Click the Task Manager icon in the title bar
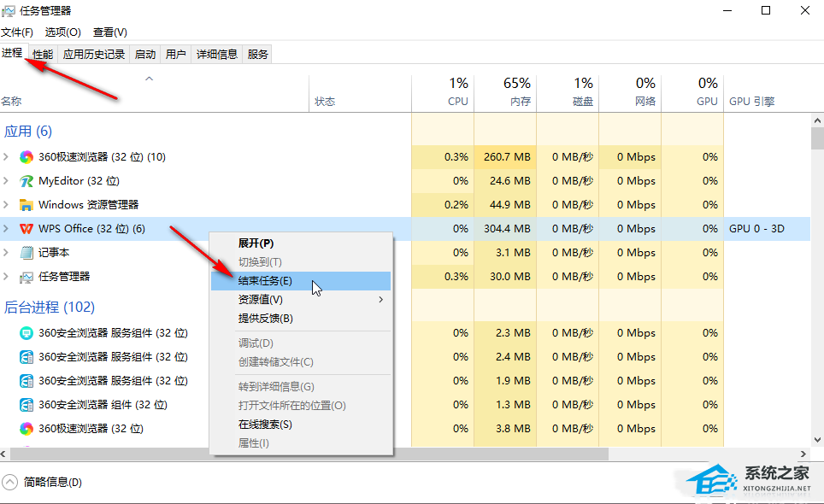The image size is (824, 504). [9, 10]
